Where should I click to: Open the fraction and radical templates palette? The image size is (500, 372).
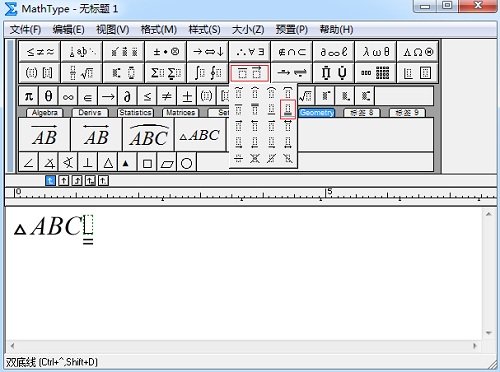pyautogui.click(x=82, y=73)
